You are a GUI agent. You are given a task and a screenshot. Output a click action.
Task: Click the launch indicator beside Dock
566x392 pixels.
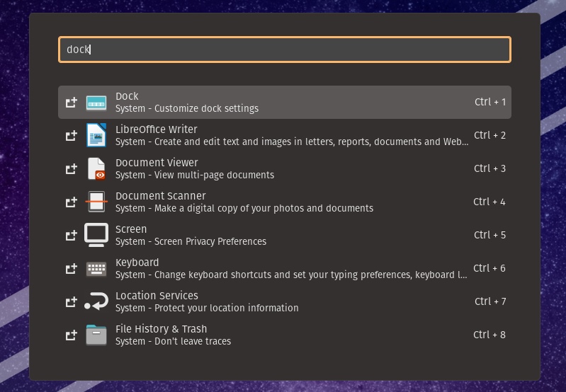tap(71, 103)
